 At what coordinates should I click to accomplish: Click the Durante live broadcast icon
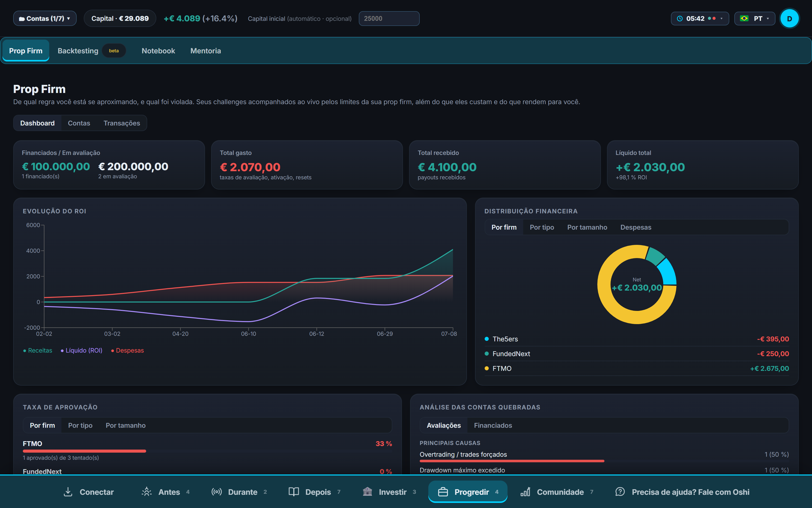(216, 492)
